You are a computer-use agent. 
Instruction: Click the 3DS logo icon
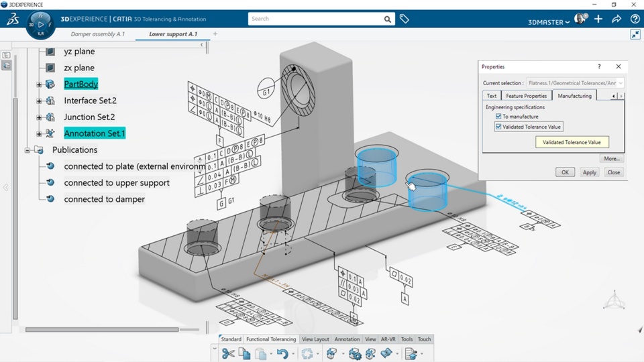click(x=13, y=19)
